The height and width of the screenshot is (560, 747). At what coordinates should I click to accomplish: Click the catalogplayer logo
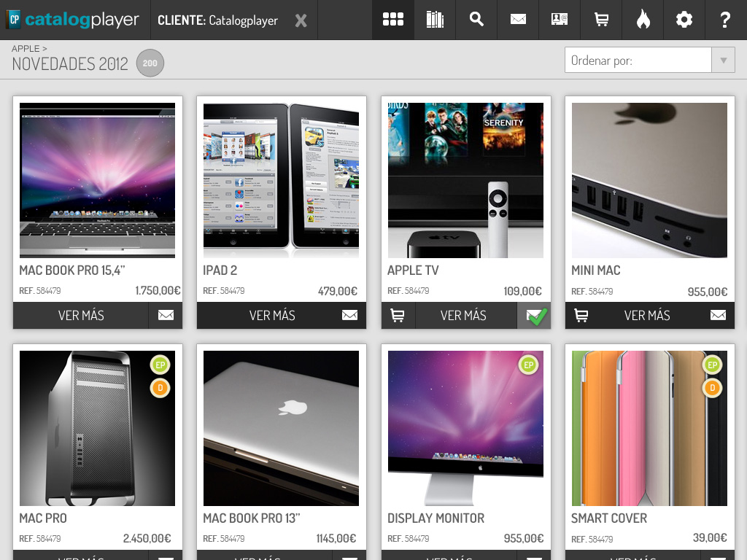(74, 20)
